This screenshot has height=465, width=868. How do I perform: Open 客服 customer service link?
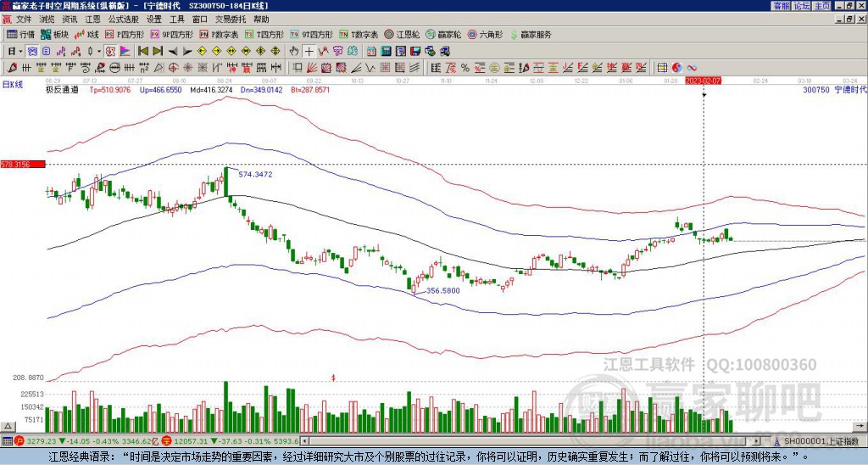click(781, 6)
